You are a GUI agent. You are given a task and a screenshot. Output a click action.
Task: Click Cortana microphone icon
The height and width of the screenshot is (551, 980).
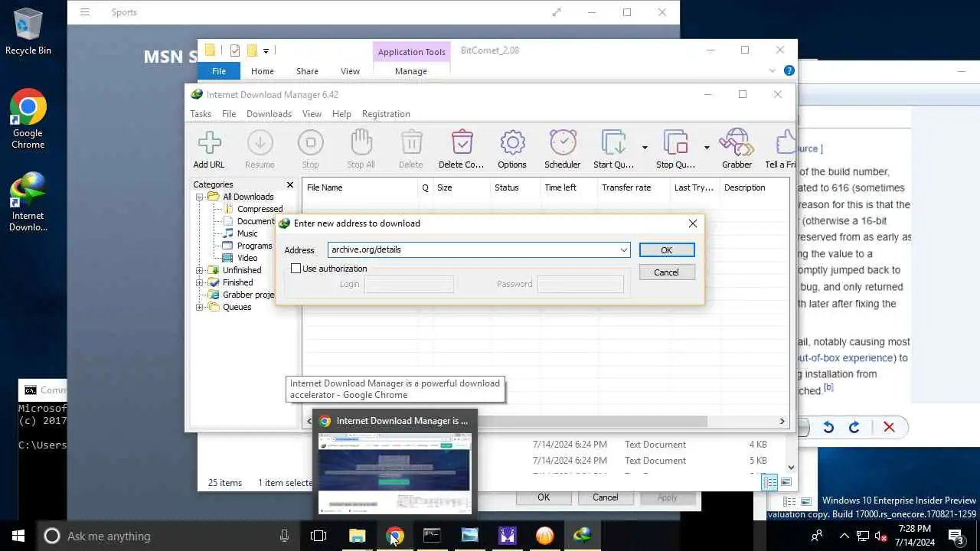pos(284,536)
